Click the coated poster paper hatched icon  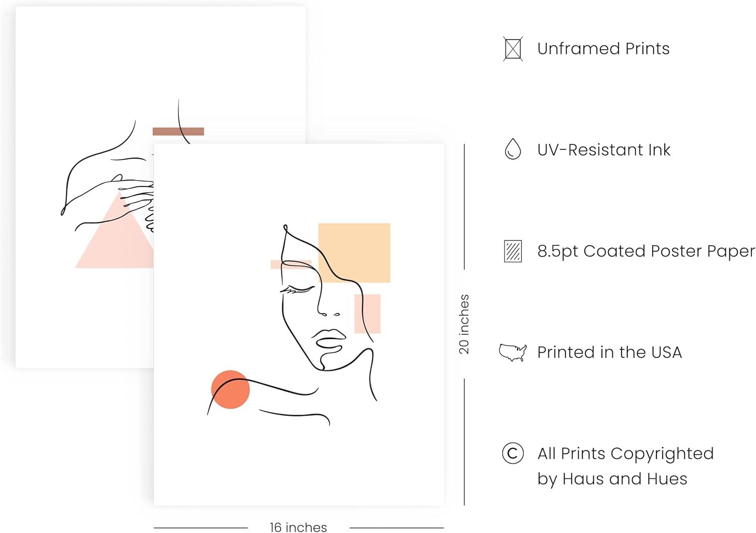tap(513, 251)
